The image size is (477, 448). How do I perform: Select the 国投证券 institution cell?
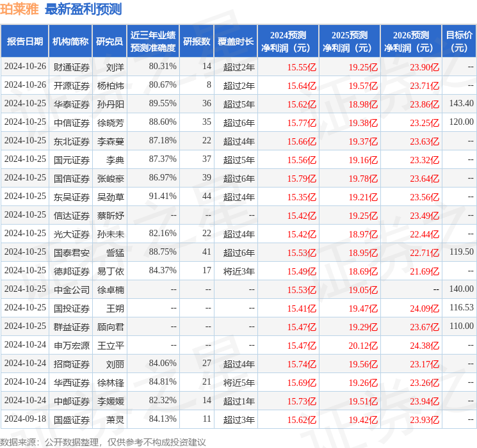72,308
